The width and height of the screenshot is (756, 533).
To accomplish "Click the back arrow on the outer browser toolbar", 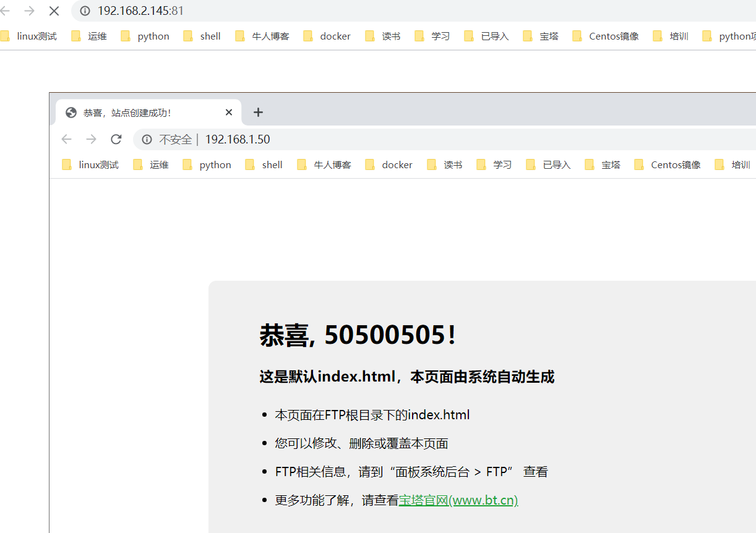I will pyautogui.click(x=6, y=11).
